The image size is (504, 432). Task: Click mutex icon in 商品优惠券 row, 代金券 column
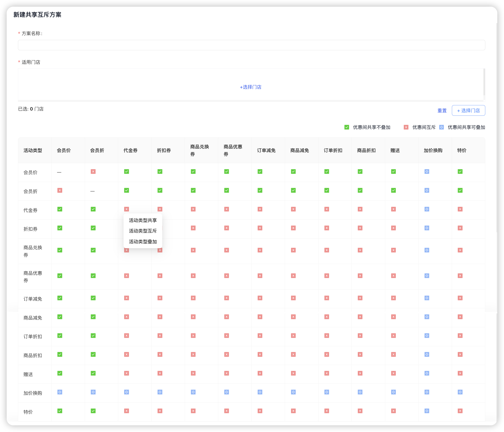tap(126, 276)
